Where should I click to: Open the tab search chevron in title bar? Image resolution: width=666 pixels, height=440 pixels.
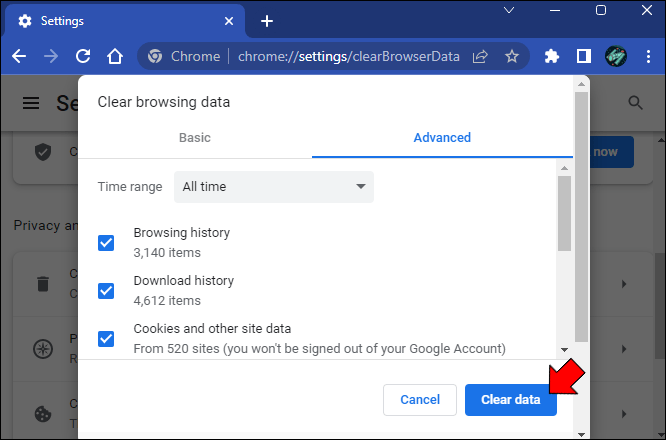509,11
